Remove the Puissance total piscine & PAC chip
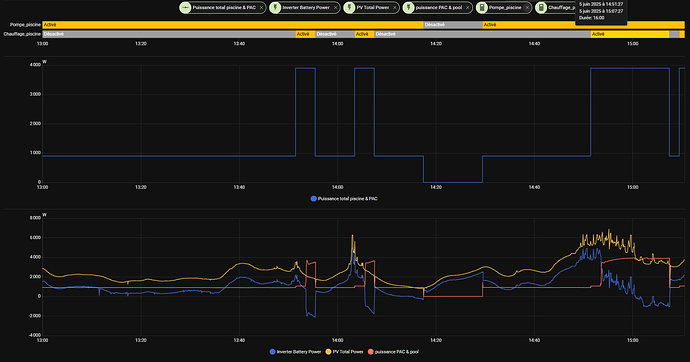690x362 pixels. tap(261, 7)
